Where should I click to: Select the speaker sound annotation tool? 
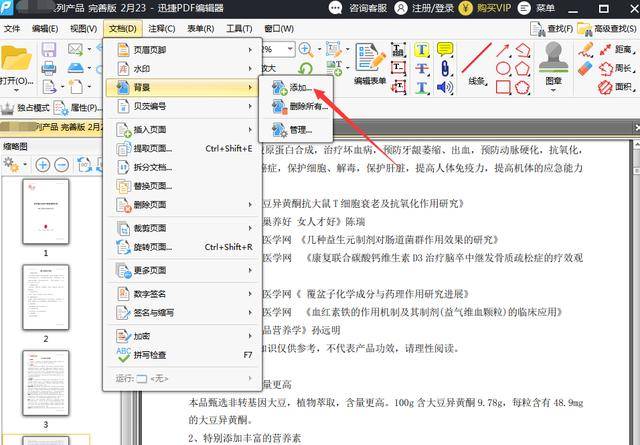coord(444,87)
